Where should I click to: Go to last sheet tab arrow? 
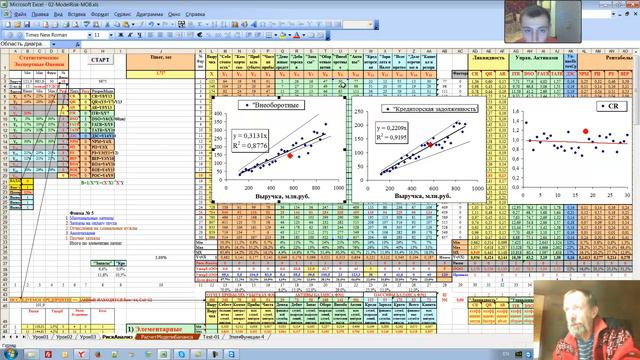pyautogui.click(x=23, y=337)
